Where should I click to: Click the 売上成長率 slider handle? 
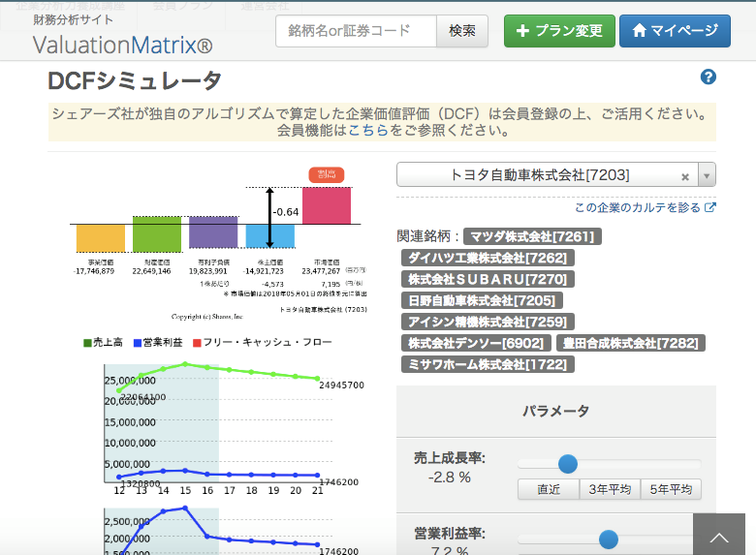568,464
